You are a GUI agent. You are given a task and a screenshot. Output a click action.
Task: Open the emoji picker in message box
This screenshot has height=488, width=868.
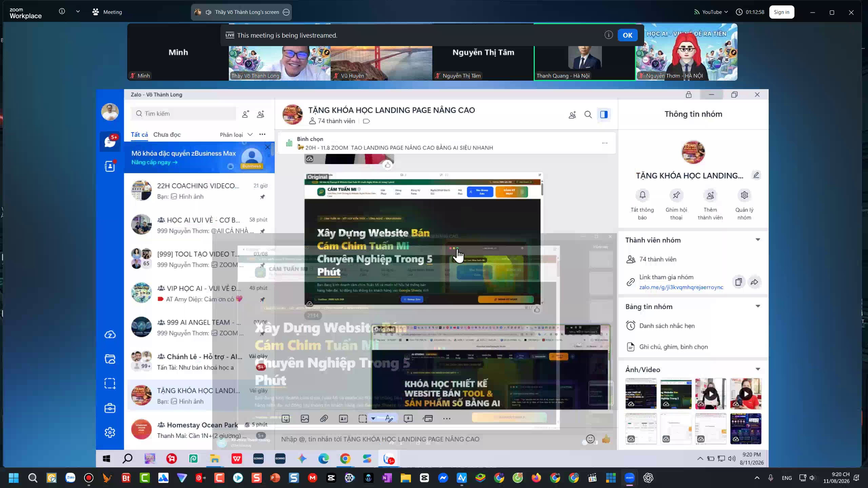coord(590,439)
